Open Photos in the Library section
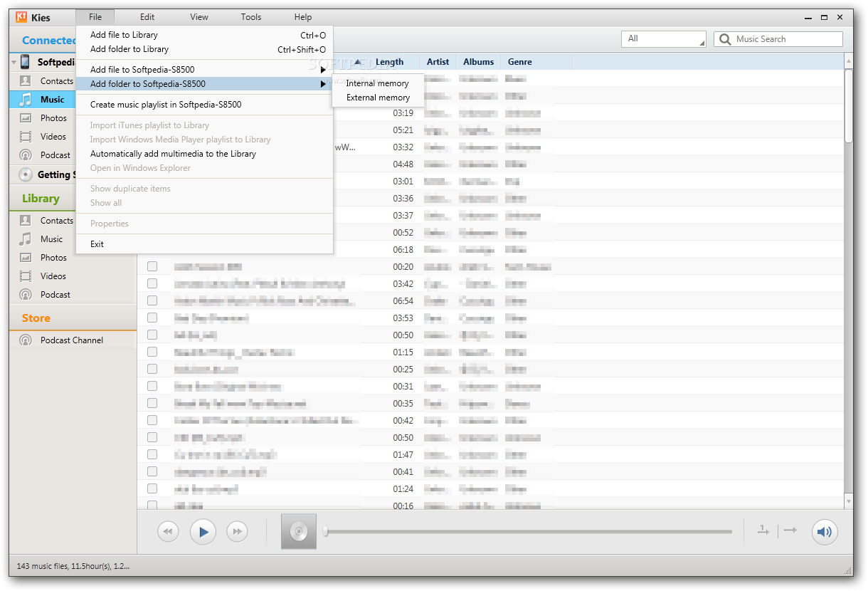Image resolution: width=868 pixels, height=591 pixels. 53,258
